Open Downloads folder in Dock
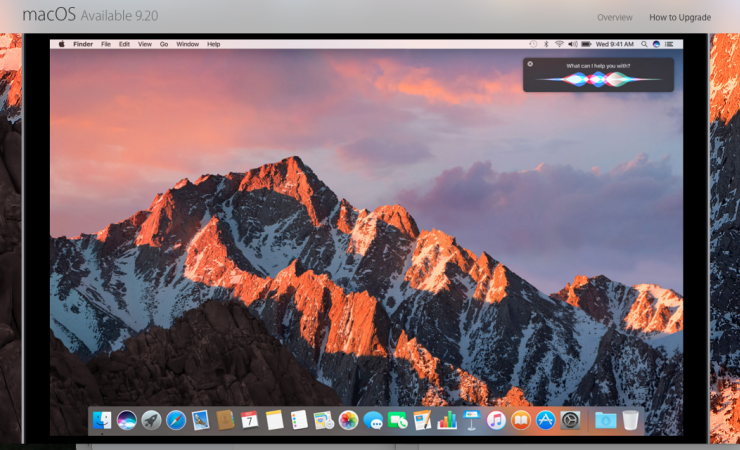Image resolution: width=740 pixels, height=450 pixels. click(605, 420)
